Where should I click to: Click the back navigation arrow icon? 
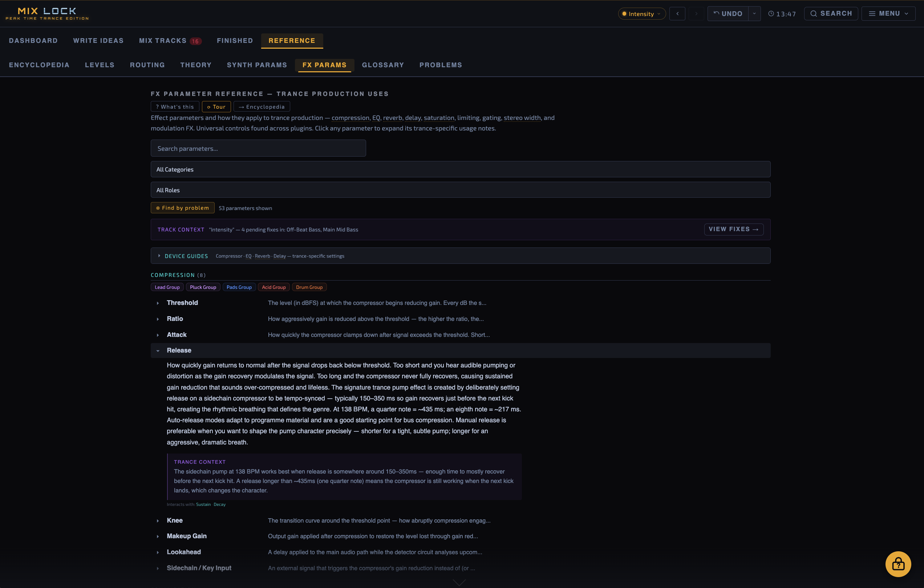(x=677, y=14)
